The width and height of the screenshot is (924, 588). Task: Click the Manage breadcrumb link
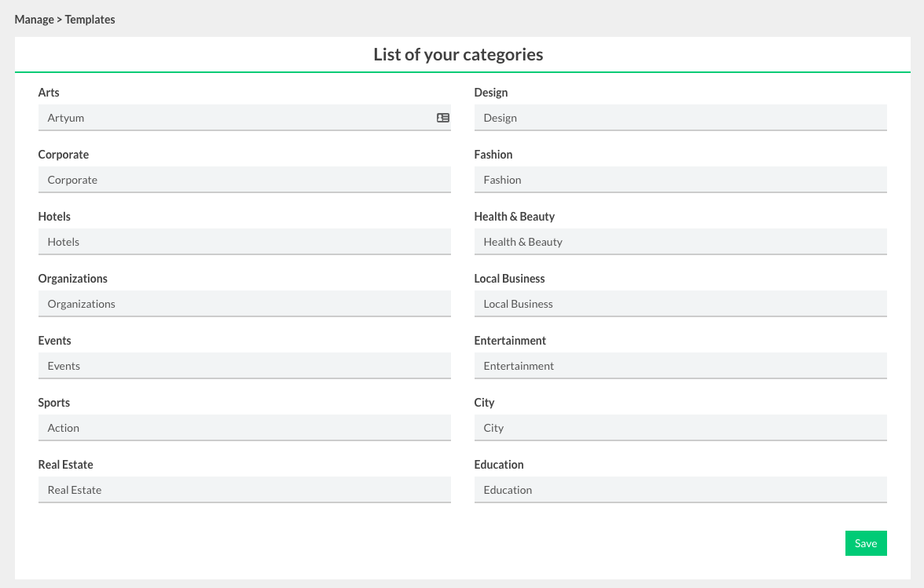[34, 20]
